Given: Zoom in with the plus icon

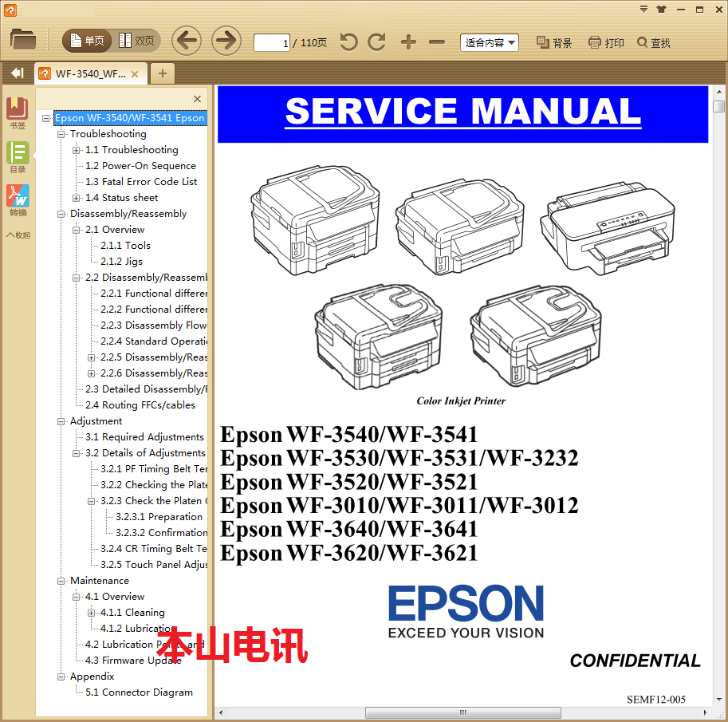Looking at the screenshot, I should coord(408,42).
